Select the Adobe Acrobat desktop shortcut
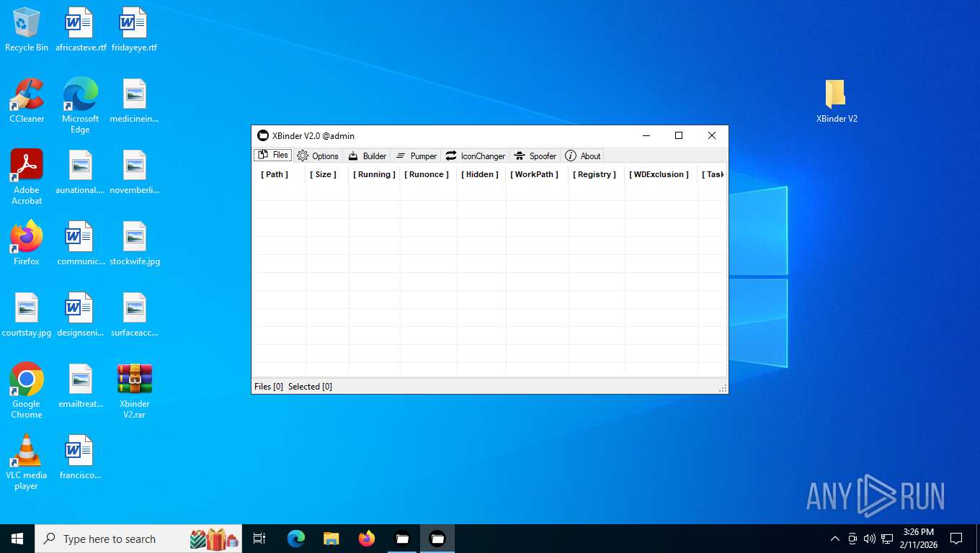 click(27, 177)
